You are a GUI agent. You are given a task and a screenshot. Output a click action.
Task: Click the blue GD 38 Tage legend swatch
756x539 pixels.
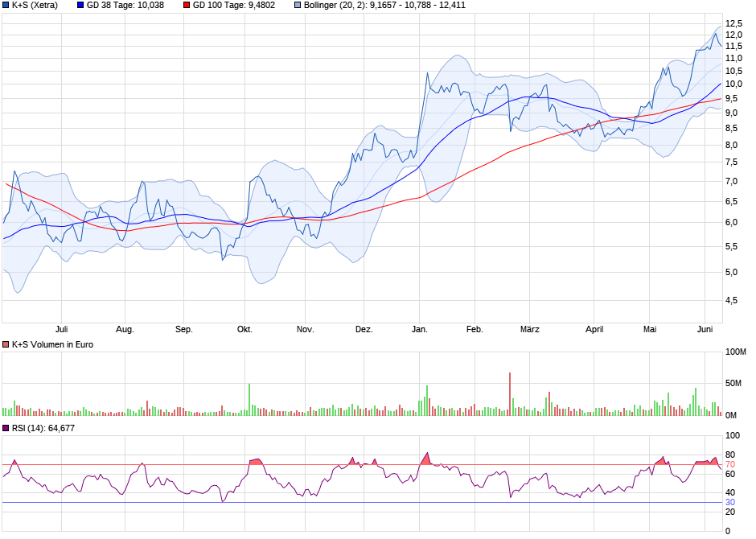(80, 6)
